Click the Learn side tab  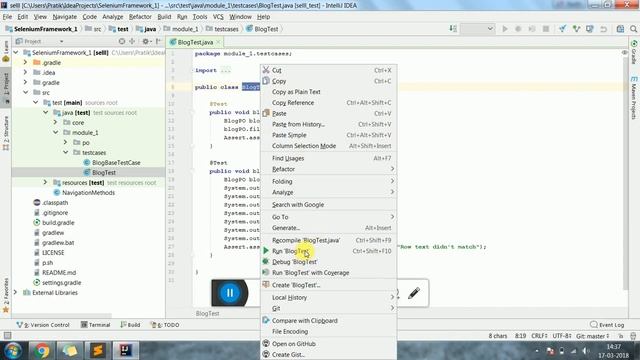coord(6,51)
